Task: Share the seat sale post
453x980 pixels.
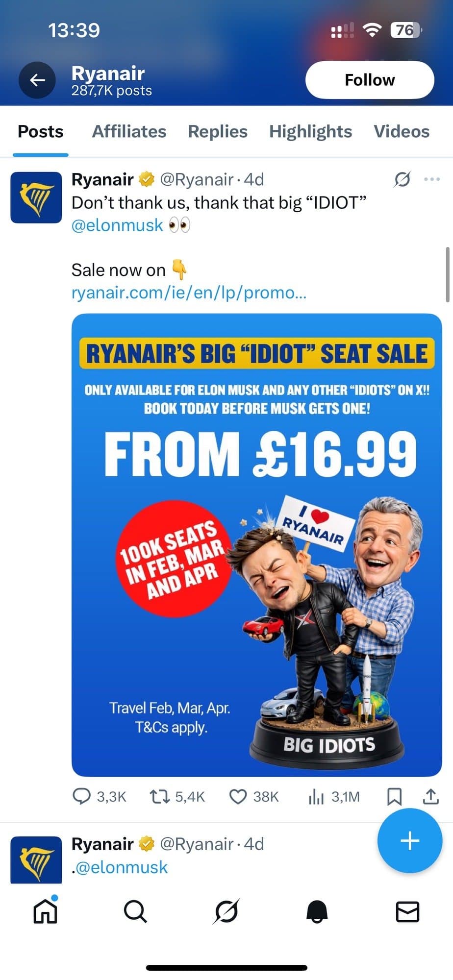Action: (x=430, y=797)
